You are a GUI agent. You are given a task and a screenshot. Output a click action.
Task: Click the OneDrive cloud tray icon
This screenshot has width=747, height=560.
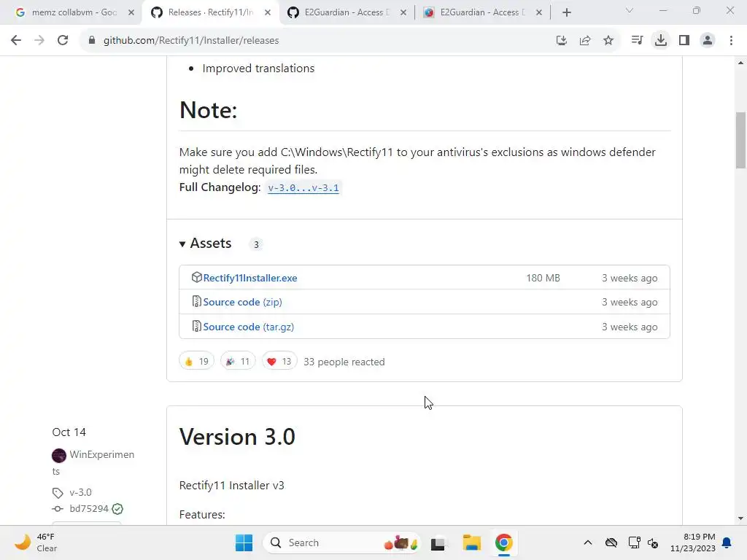(611, 542)
